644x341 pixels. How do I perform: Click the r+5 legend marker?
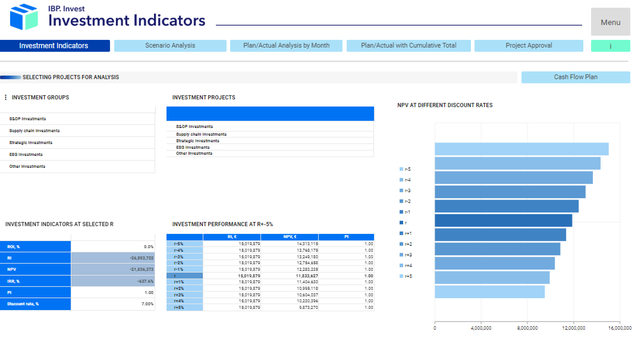401,276
